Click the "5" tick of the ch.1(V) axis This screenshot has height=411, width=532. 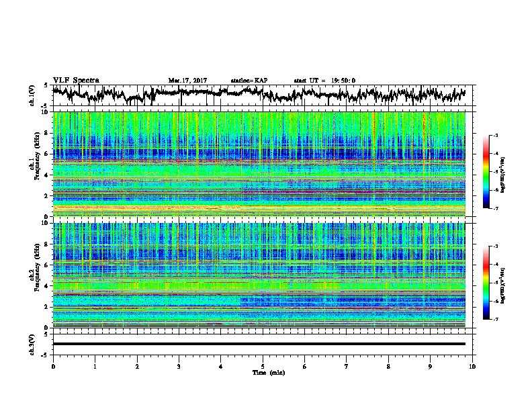[46, 85]
